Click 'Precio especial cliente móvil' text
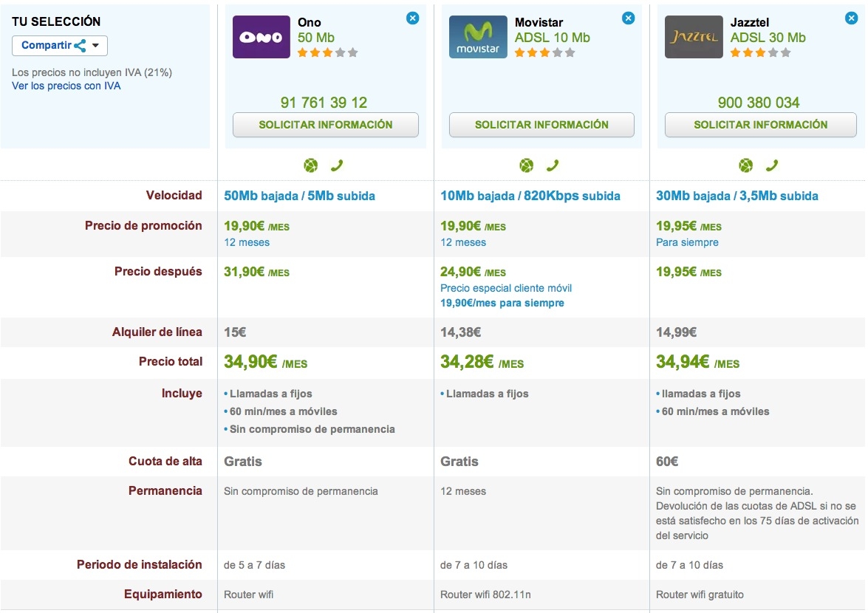This screenshot has width=868, height=613. tap(506, 288)
